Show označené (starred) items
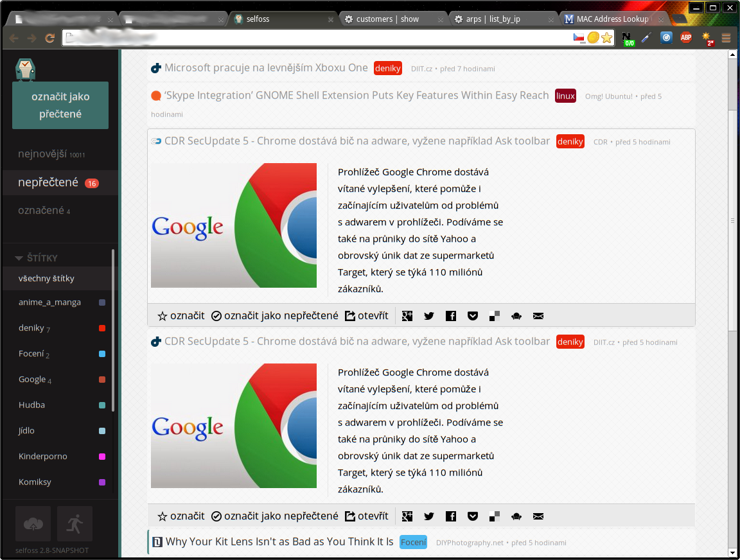This screenshot has height=560, width=740. [44, 211]
